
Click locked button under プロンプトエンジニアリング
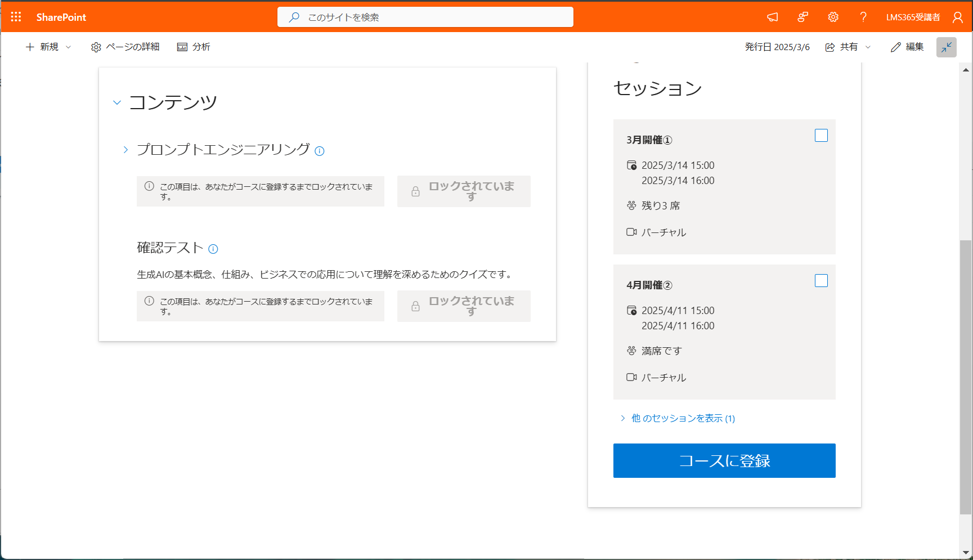[464, 191]
